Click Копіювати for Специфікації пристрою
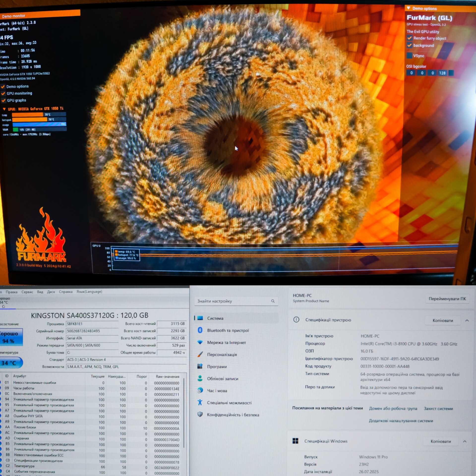Screen dimensions: 476x476 pyautogui.click(x=443, y=321)
